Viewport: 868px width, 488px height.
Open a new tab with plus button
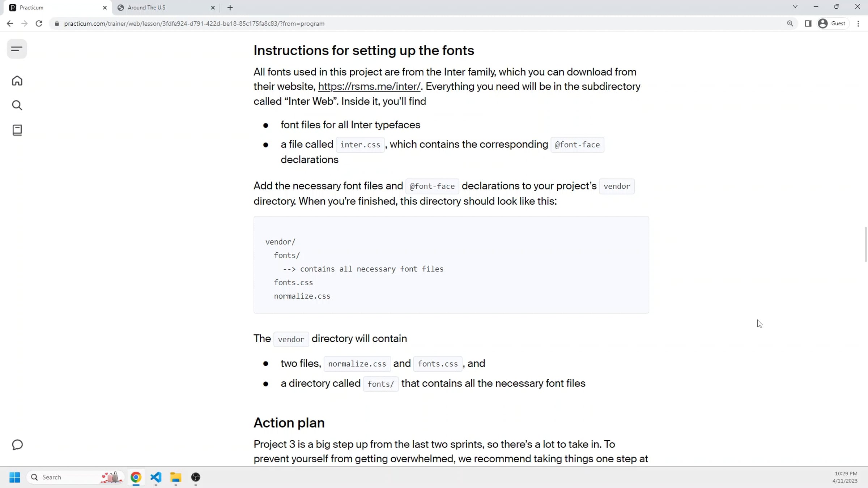230,8
